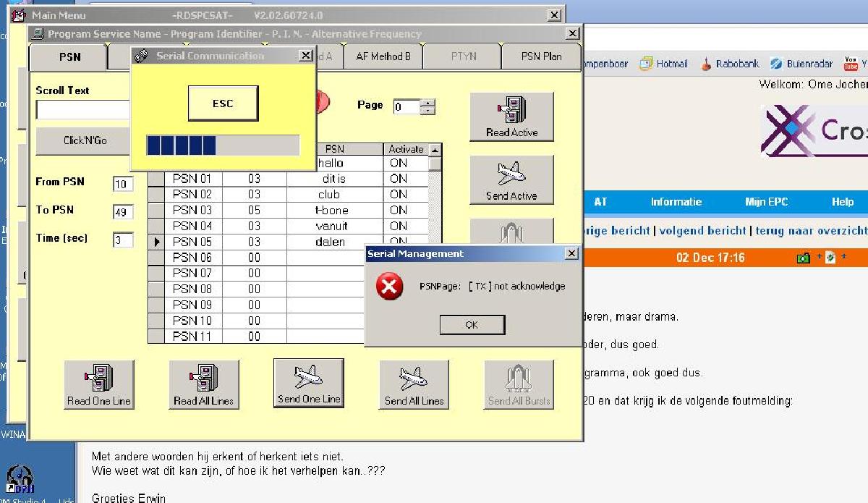Image resolution: width=868 pixels, height=503 pixels.
Task: Click the Click'N'Go button
Action: coord(84,140)
